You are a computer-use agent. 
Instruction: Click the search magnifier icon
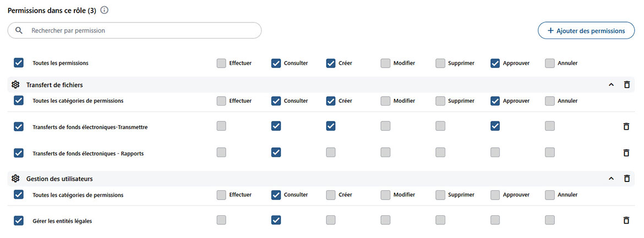[x=19, y=31]
